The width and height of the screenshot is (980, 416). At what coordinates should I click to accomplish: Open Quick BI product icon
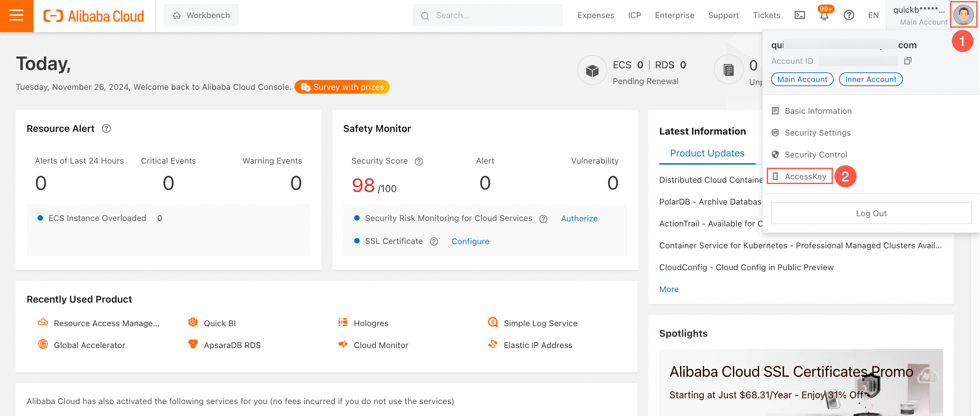tap(193, 322)
